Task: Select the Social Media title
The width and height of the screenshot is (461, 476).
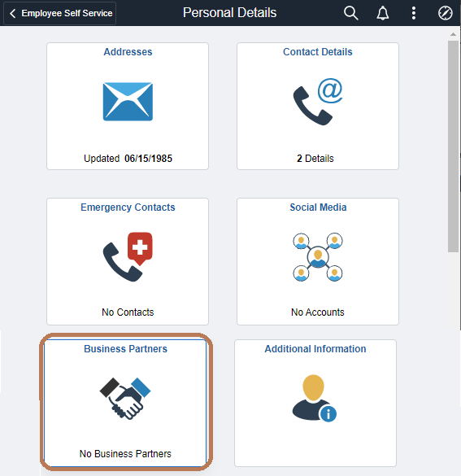Action: click(x=318, y=207)
